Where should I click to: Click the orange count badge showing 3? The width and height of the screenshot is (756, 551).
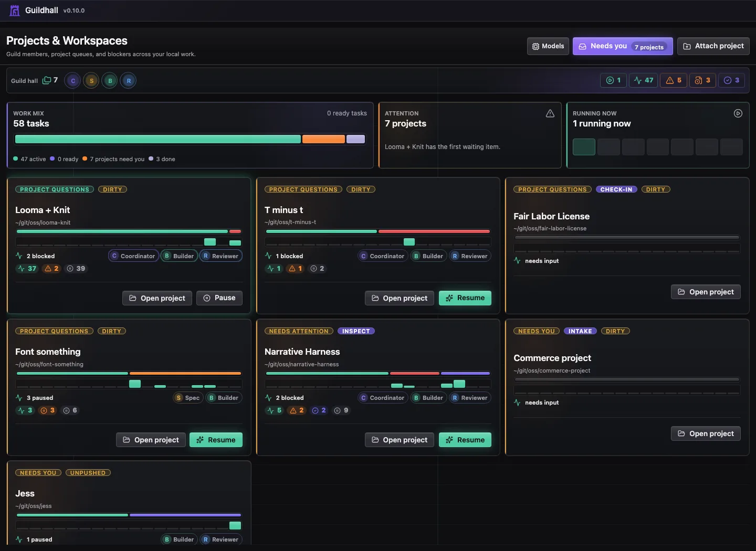(702, 80)
